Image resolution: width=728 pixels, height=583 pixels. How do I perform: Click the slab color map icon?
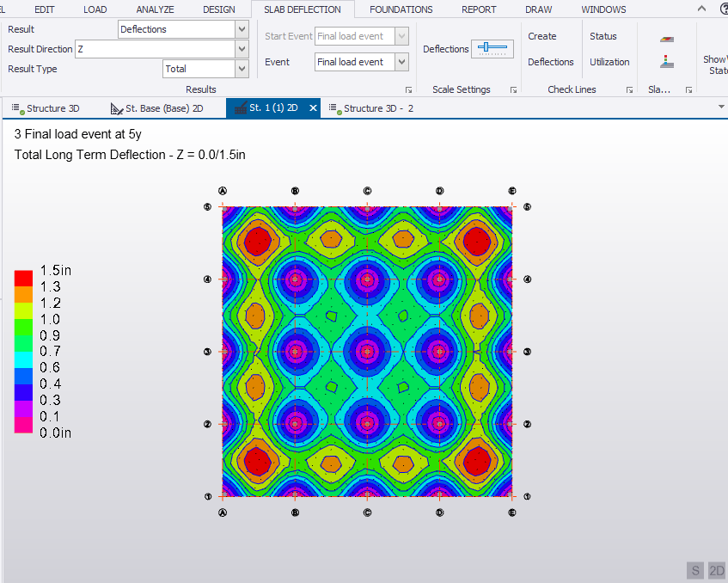pyautogui.click(x=667, y=40)
